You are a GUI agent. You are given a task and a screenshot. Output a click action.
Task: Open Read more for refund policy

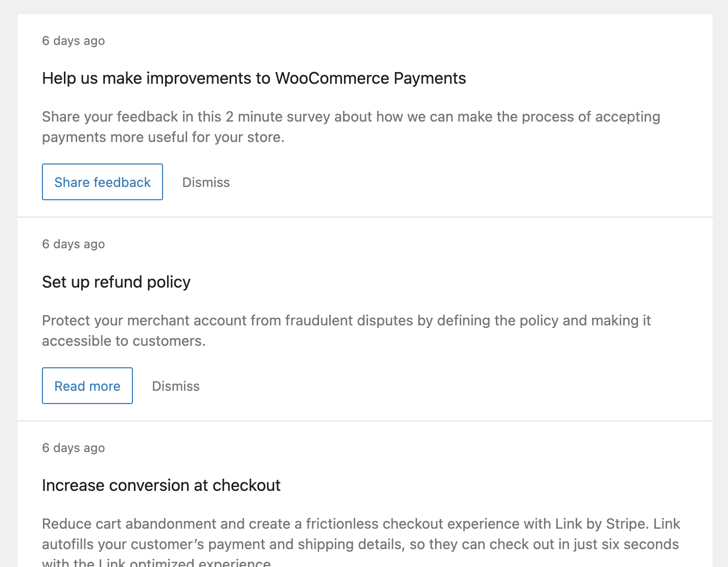point(87,386)
